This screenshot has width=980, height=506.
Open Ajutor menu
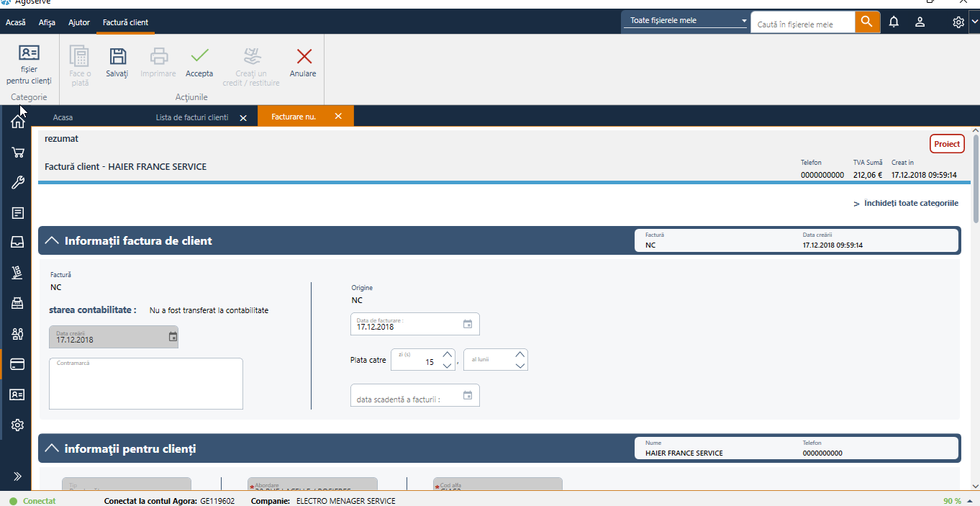79,22
